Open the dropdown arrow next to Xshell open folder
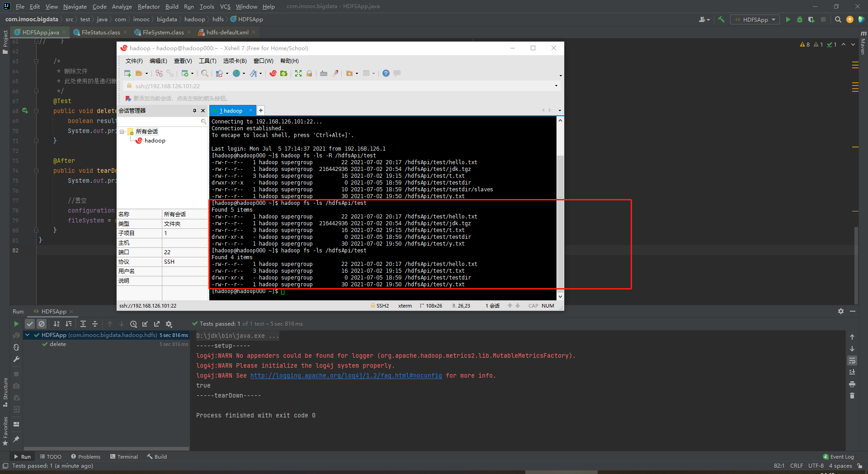 coord(146,74)
